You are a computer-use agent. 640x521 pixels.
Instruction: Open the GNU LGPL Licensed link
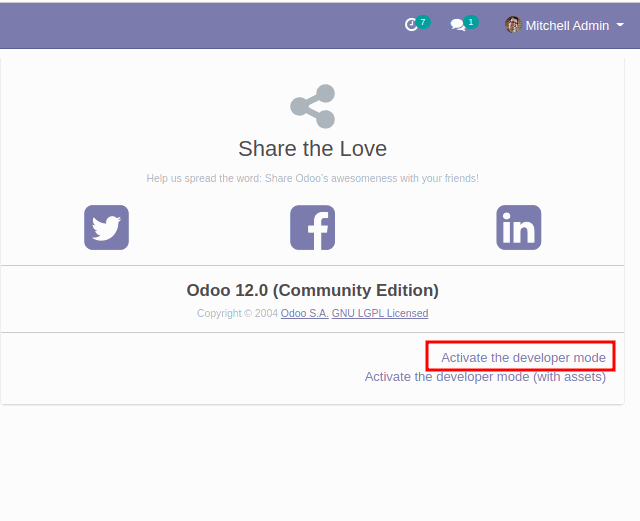(x=380, y=313)
